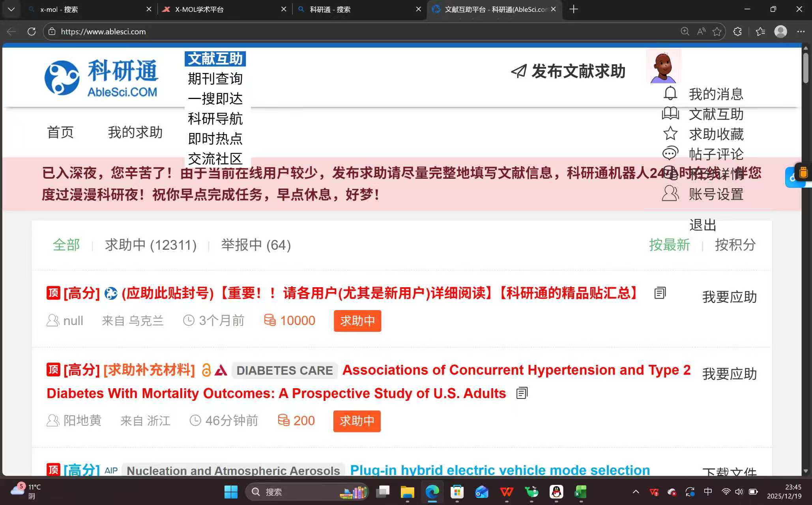
Task: Select 期刊查询 in navigation menu
Action: click(x=215, y=79)
